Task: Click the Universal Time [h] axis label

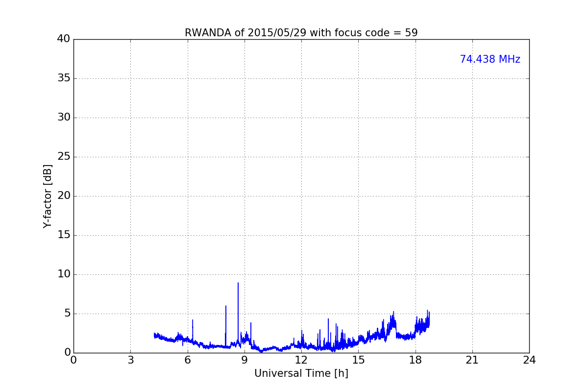Action: pos(301,373)
